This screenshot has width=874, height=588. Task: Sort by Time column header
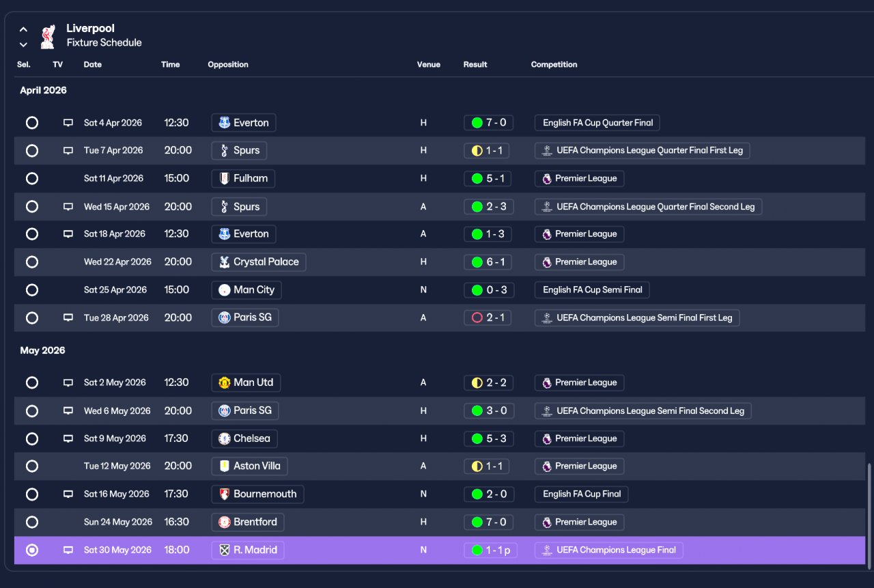point(171,64)
